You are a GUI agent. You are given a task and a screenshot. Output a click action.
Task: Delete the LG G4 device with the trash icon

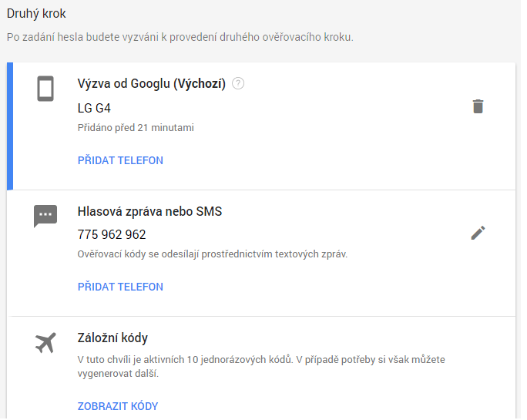pos(478,106)
